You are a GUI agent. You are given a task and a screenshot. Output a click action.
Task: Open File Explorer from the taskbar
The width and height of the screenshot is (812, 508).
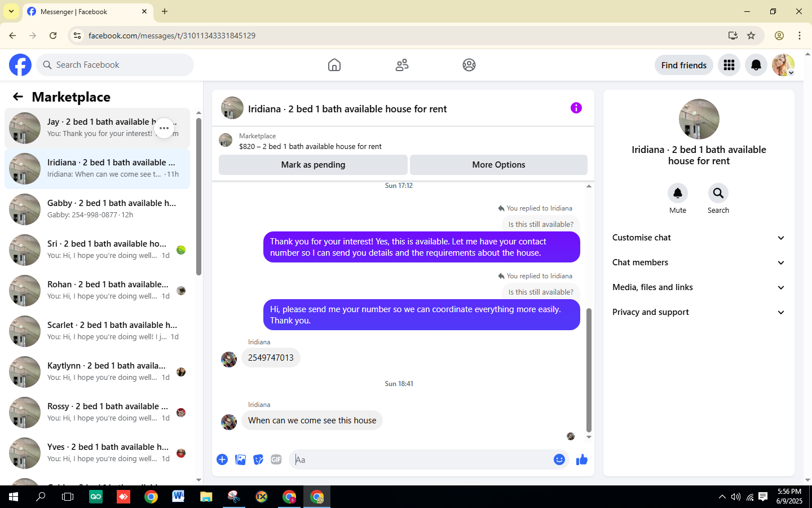point(206,497)
